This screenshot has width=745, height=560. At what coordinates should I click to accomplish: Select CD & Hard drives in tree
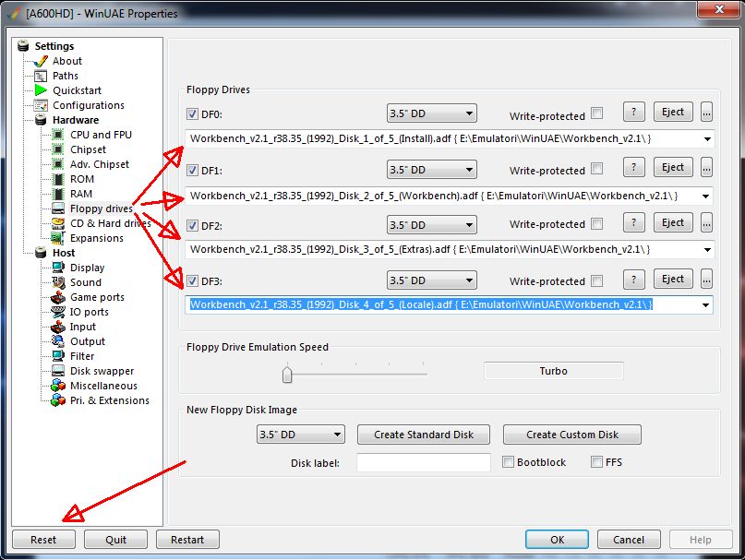point(110,223)
